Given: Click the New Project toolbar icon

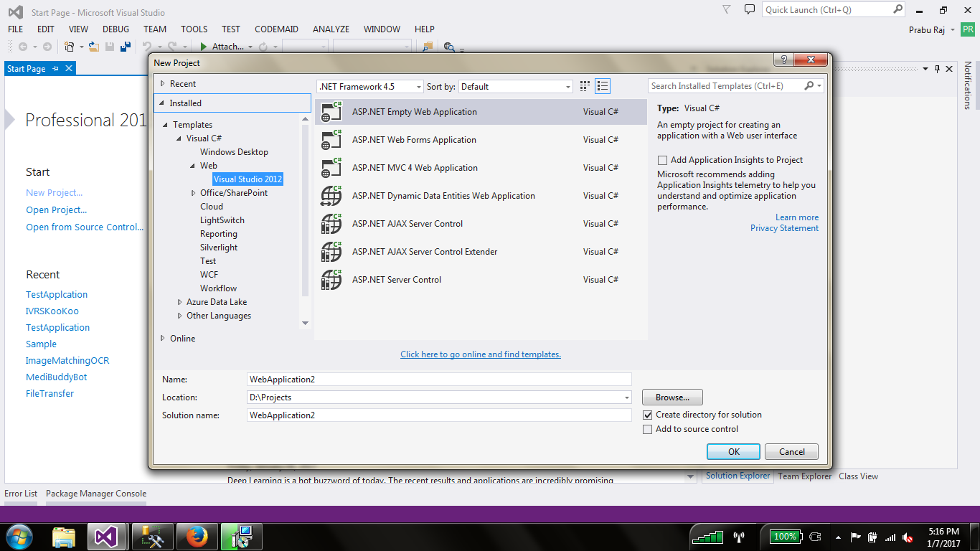Looking at the screenshot, I should pos(70,47).
